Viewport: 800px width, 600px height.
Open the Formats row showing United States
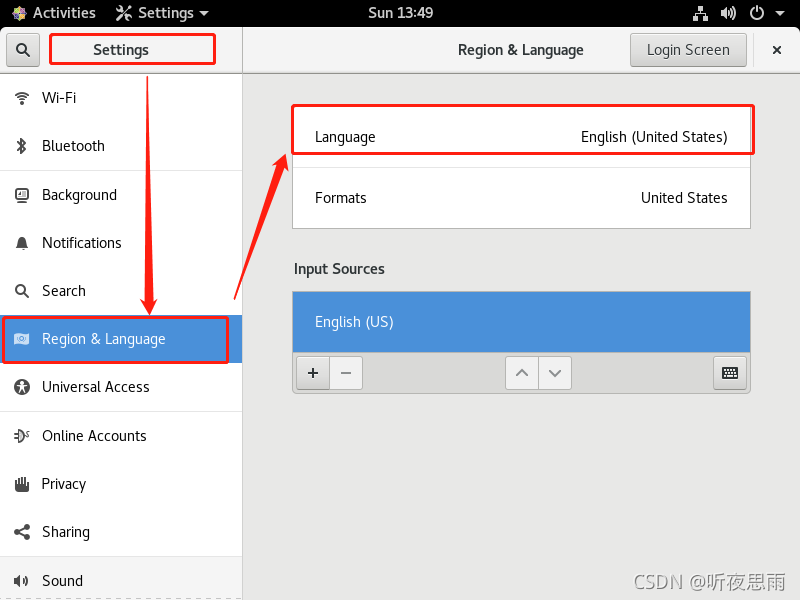point(521,198)
